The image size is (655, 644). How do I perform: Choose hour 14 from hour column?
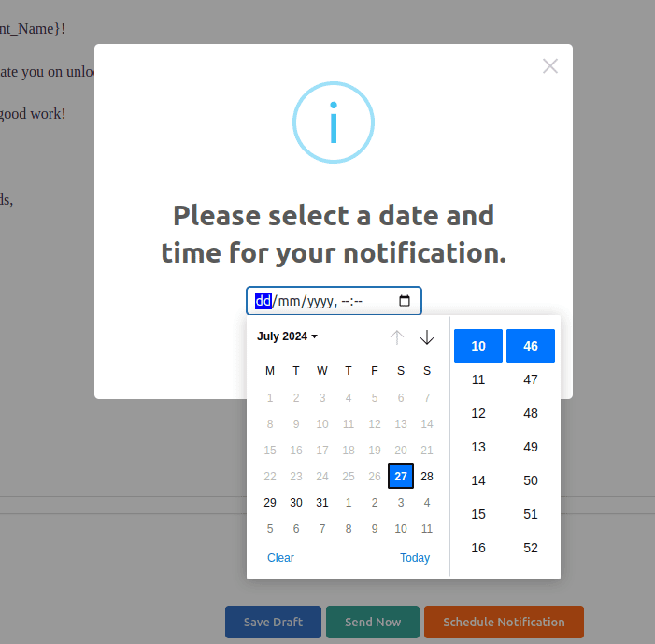pyautogui.click(x=478, y=480)
